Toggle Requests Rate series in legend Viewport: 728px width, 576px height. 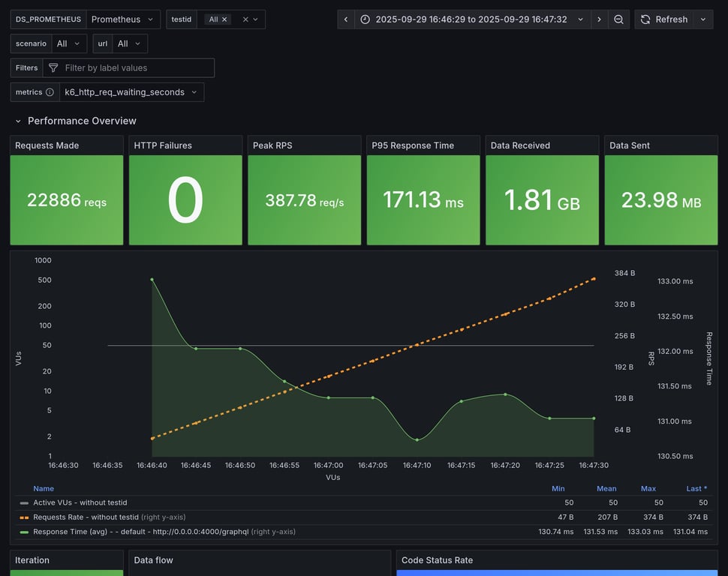[x=86, y=517]
